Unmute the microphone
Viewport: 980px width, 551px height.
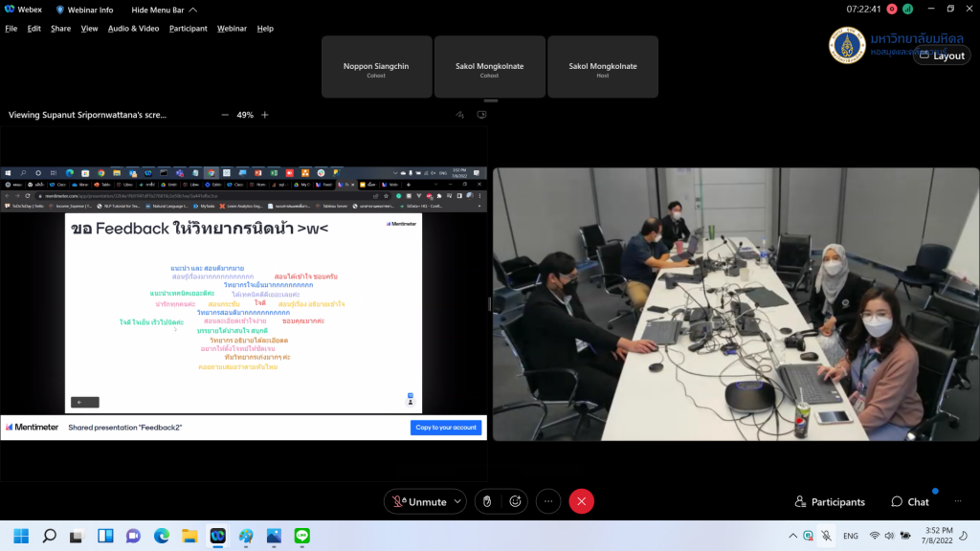point(418,501)
